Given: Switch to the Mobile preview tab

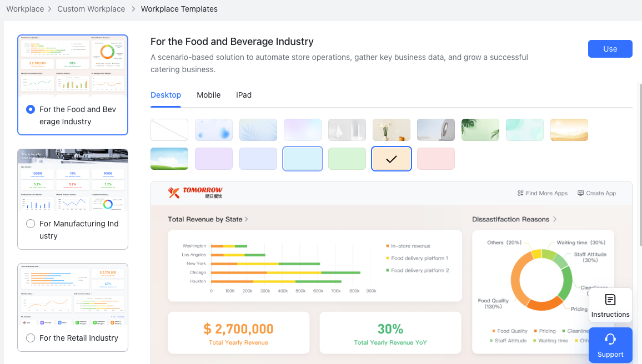Looking at the screenshot, I should 208,95.
